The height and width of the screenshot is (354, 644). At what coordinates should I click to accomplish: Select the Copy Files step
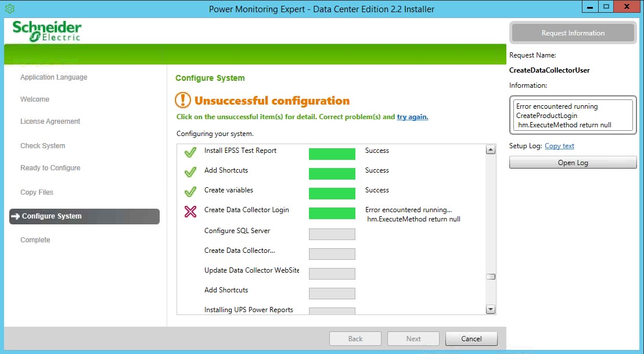(x=37, y=192)
